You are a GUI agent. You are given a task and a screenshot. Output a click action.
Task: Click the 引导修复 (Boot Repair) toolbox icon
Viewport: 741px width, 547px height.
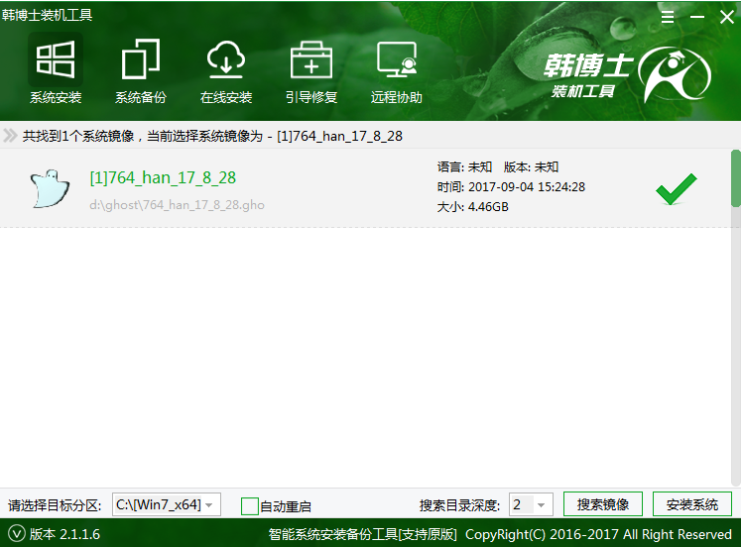(311, 61)
